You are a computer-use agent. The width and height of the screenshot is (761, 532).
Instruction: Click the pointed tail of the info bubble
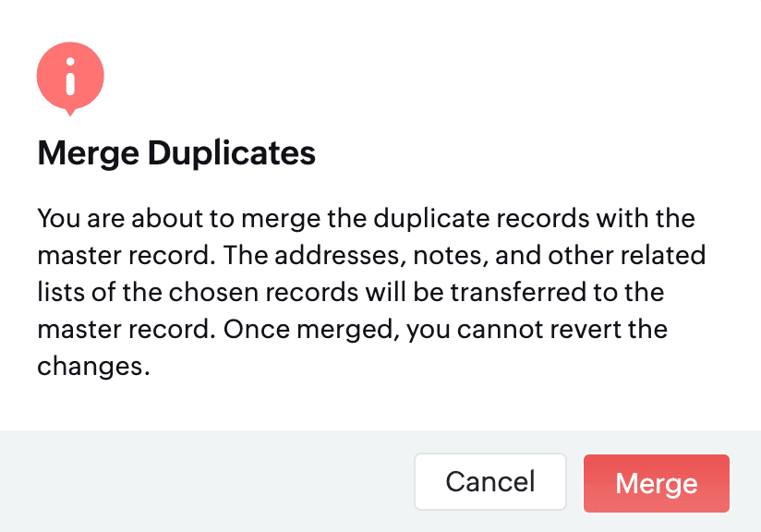click(70, 112)
